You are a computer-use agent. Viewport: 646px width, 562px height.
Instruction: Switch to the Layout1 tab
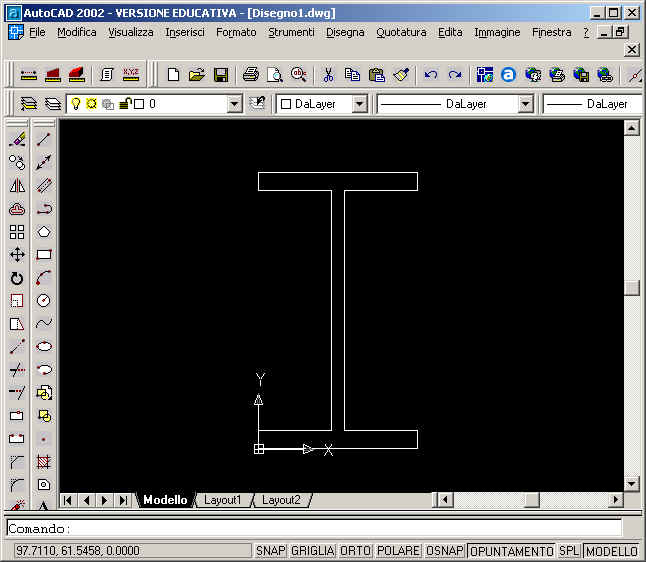click(x=222, y=500)
